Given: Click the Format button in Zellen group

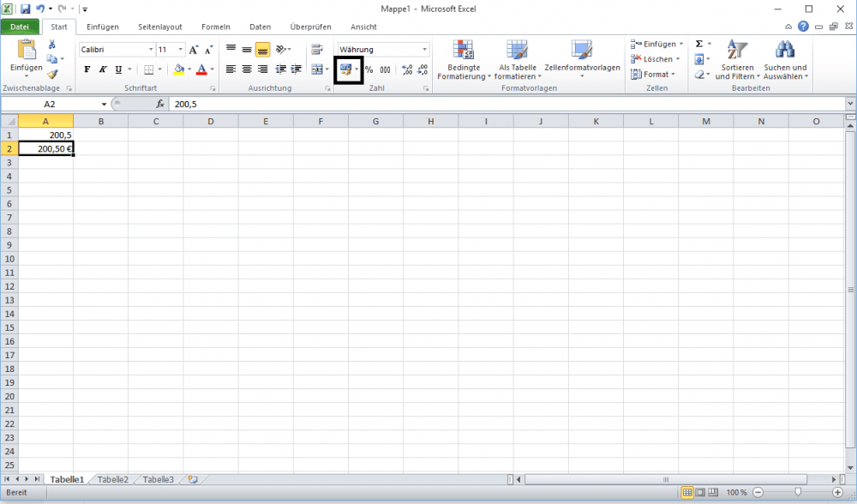Looking at the screenshot, I should pyautogui.click(x=653, y=75).
